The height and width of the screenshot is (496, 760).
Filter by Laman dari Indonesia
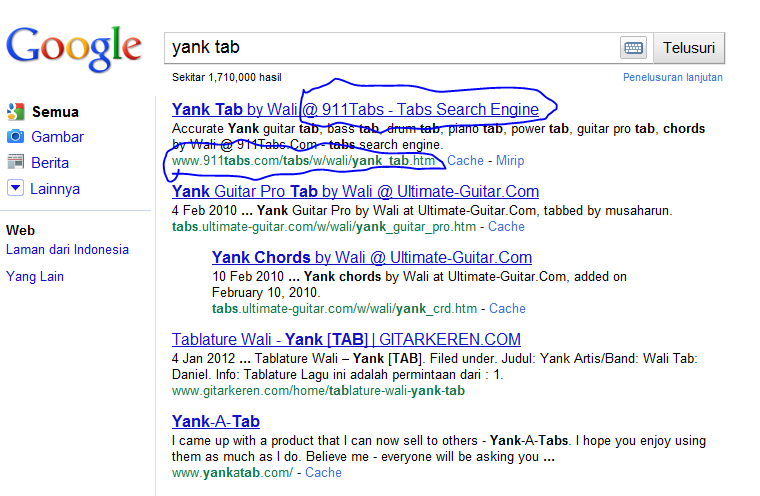67,250
